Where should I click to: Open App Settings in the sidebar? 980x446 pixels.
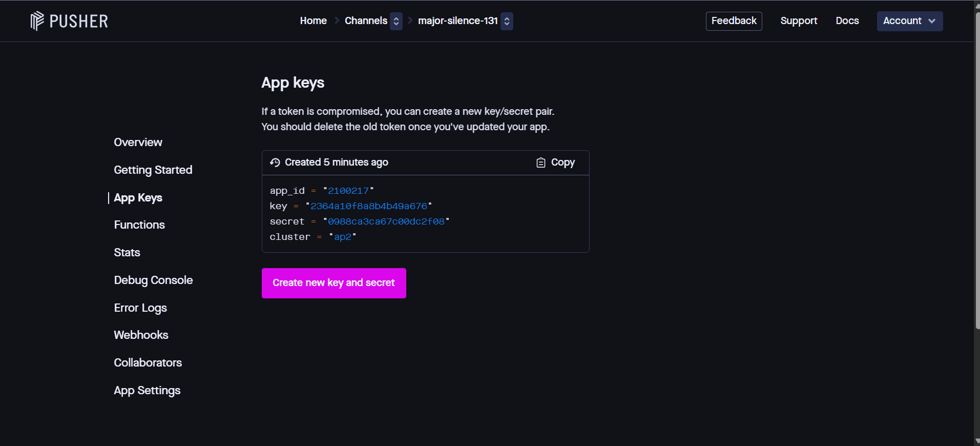147,390
